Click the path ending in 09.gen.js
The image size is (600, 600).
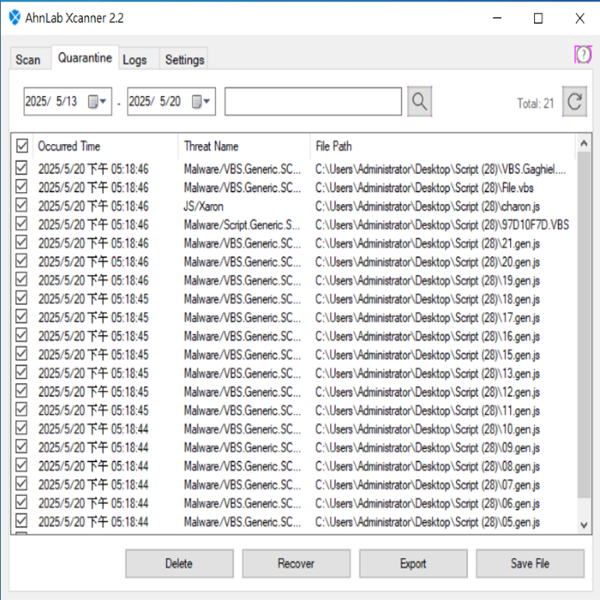[x=427, y=448]
